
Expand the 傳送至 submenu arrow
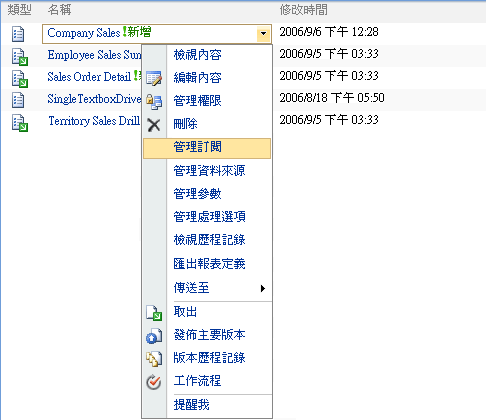tap(263, 288)
